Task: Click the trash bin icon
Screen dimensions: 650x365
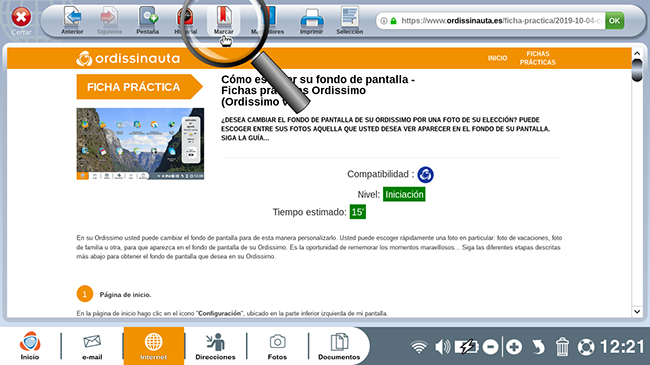Action: (562, 347)
